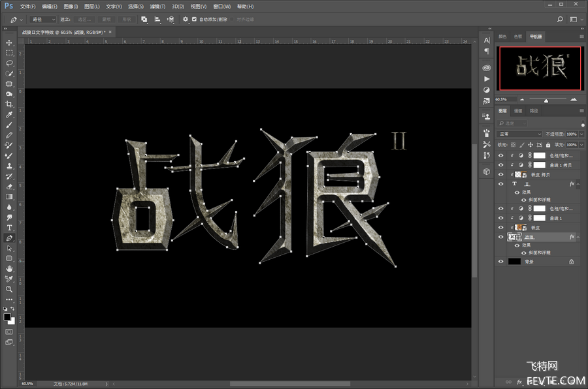Click the foreground color swatch
Image resolution: width=588 pixels, height=389 pixels.
[7, 317]
